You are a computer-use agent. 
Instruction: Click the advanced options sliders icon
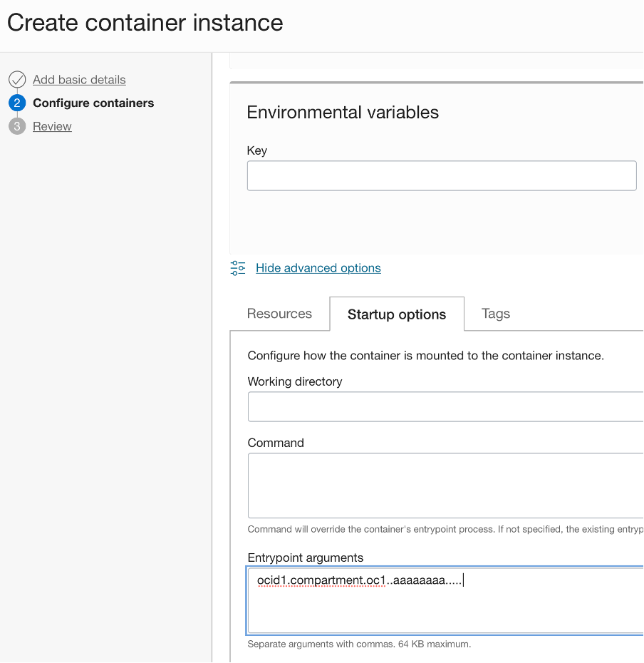pos(237,268)
